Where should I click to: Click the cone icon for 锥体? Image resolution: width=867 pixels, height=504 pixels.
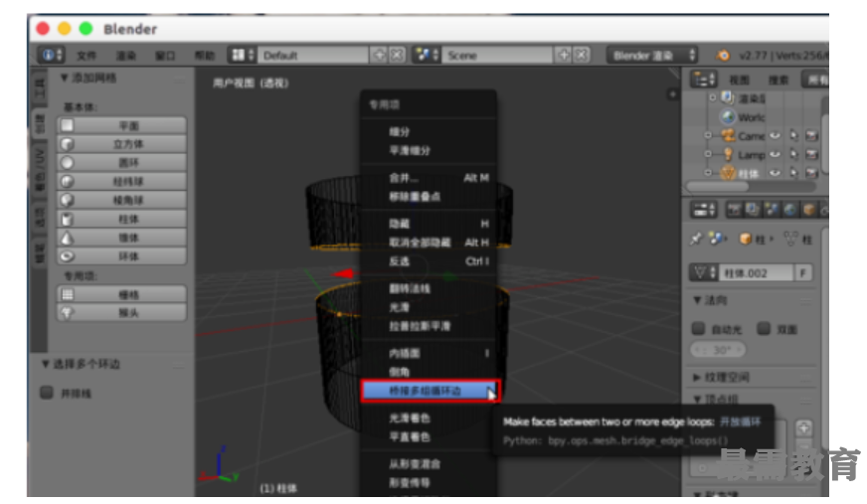pos(67,238)
